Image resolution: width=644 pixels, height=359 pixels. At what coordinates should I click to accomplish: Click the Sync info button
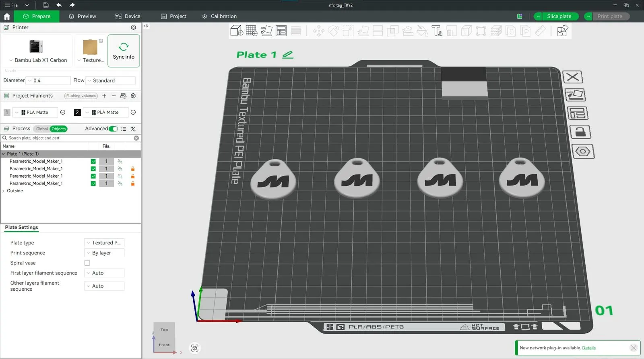coord(124,51)
